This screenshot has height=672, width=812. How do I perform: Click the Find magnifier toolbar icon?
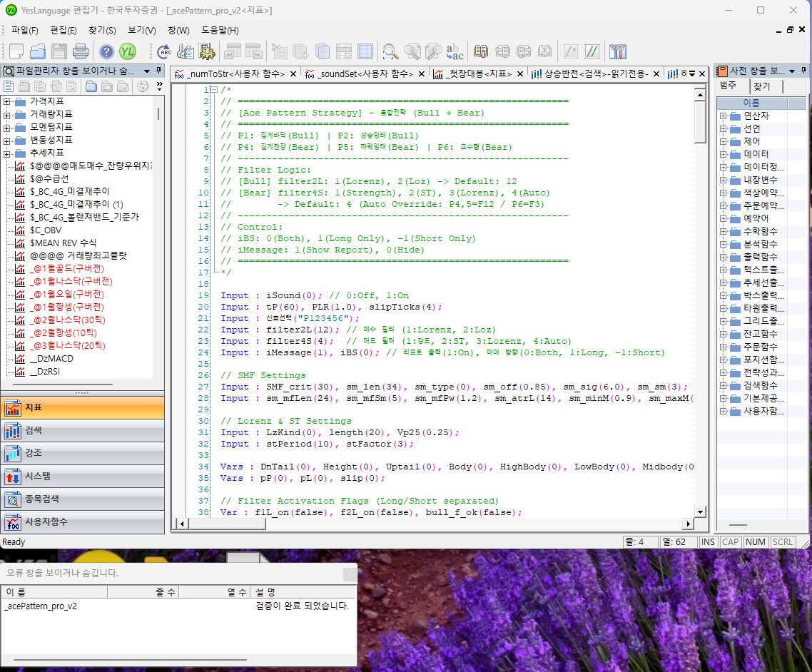390,51
